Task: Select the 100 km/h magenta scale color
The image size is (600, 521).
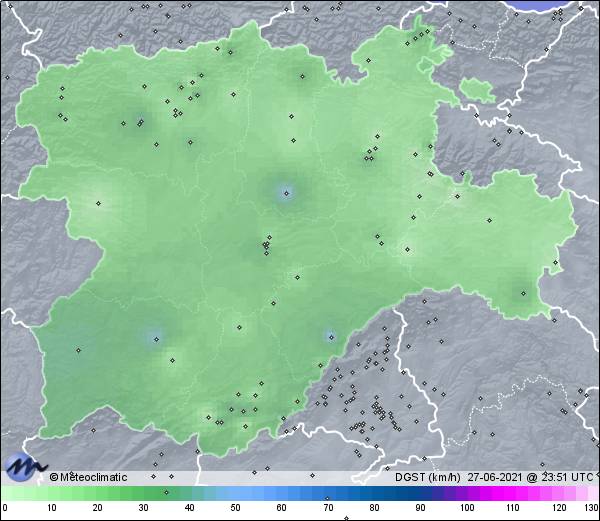Action: pyautogui.click(x=466, y=494)
